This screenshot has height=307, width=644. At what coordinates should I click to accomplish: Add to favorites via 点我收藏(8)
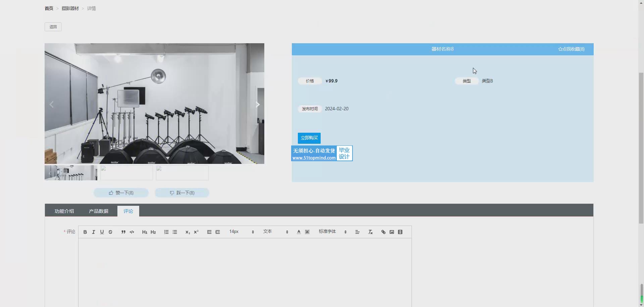[x=571, y=49]
